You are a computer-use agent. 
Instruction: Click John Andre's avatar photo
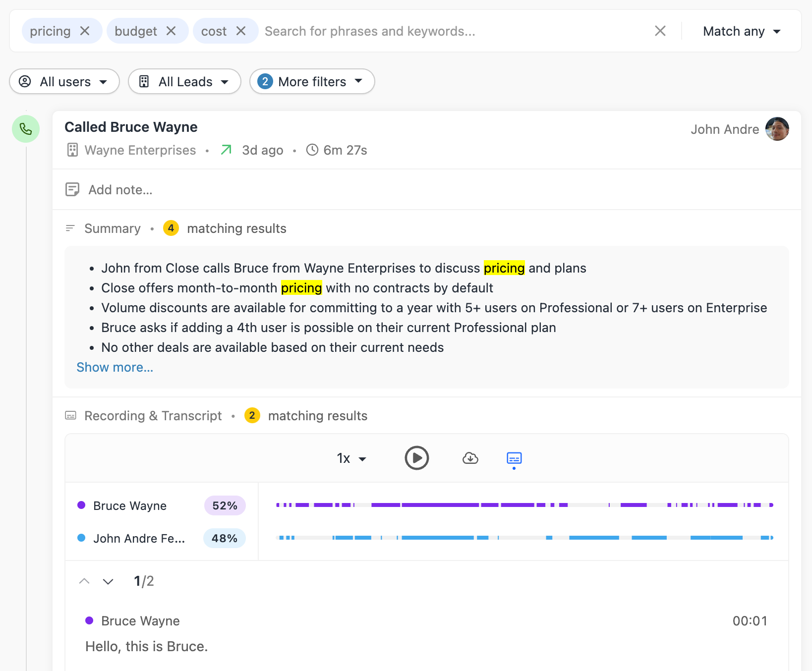(x=777, y=129)
